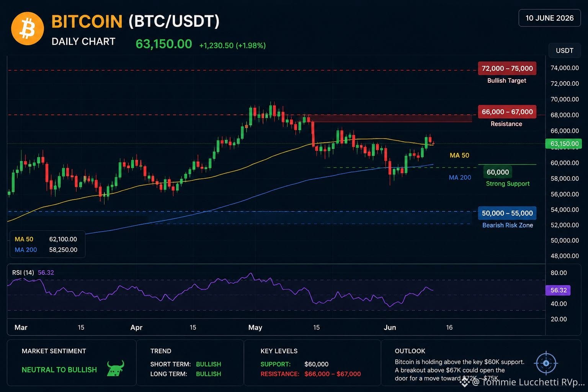
Task: Select the 66,000 – 67,000 resistance tag
Action: pos(507,112)
